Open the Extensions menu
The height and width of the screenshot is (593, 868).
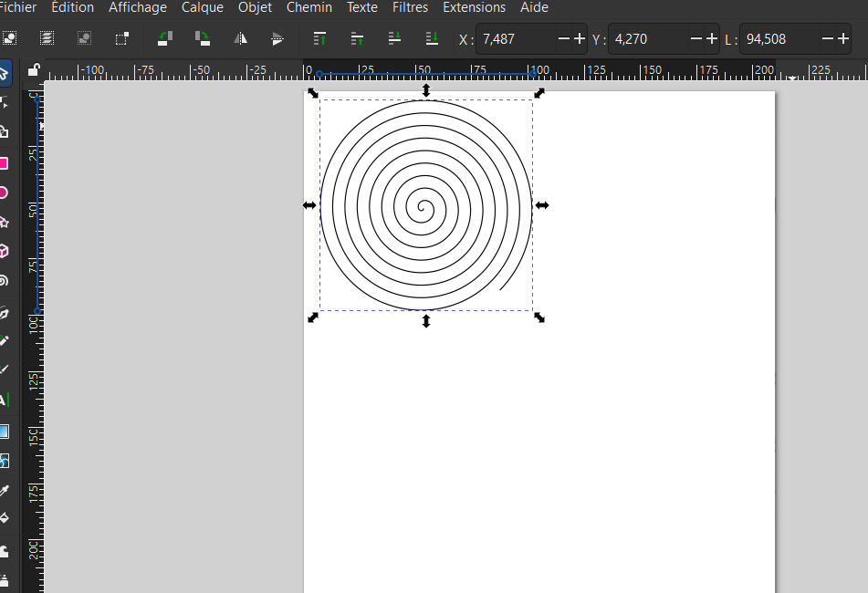(x=474, y=7)
